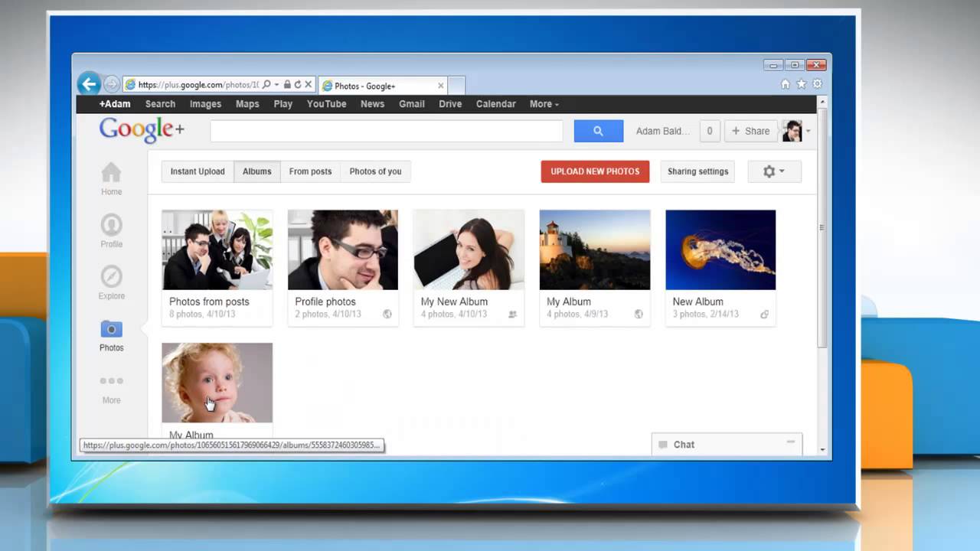Click the lock icon in address bar

pyautogui.click(x=287, y=85)
